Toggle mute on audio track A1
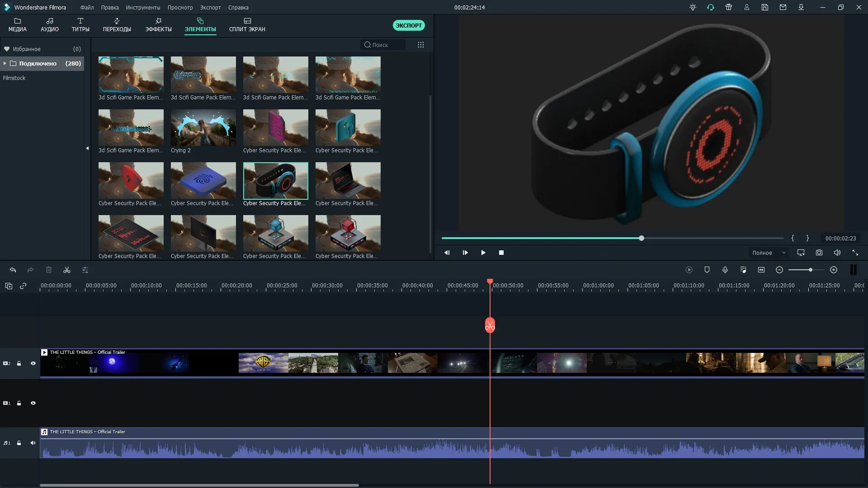Screen dimensions: 868x488 31,443
